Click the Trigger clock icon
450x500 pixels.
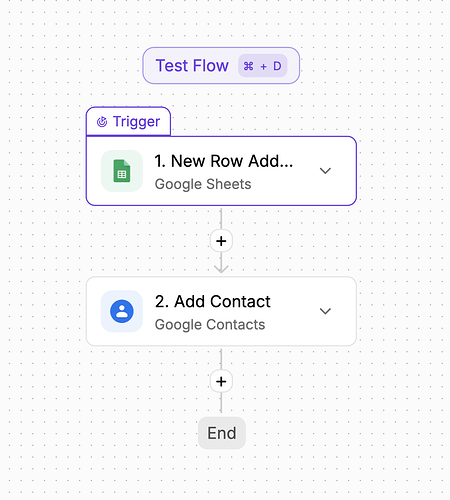point(102,122)
